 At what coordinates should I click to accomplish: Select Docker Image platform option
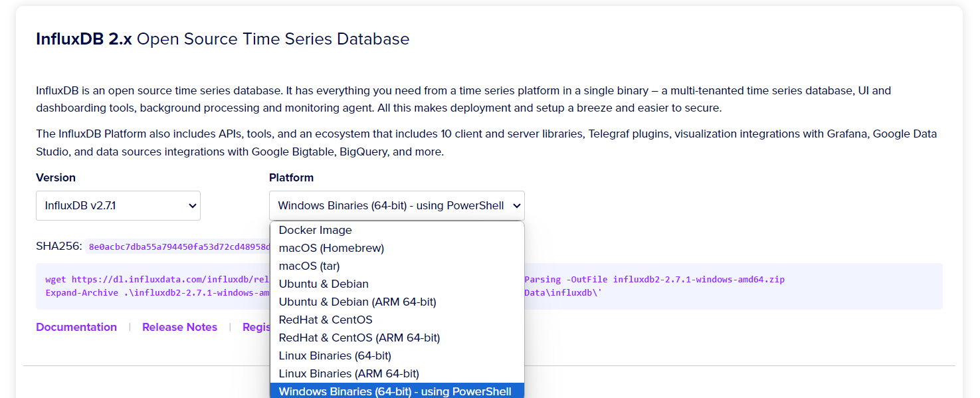[397, 230]
